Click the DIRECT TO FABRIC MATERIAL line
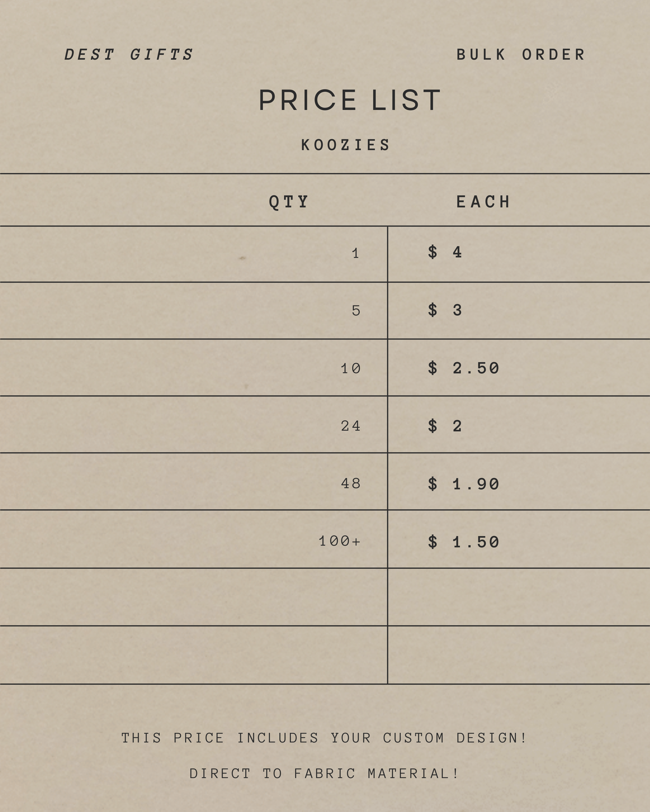This screenshot has width=650, height=812. click(324, 774)
